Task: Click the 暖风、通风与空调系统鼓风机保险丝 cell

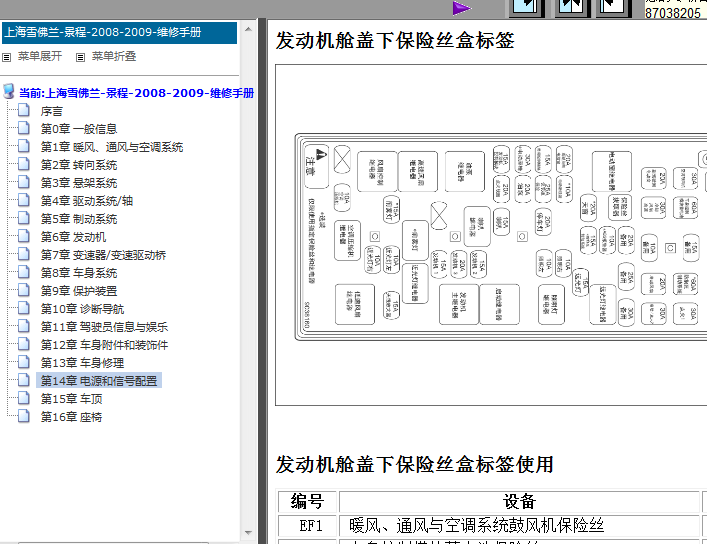Action: (519, 526)
